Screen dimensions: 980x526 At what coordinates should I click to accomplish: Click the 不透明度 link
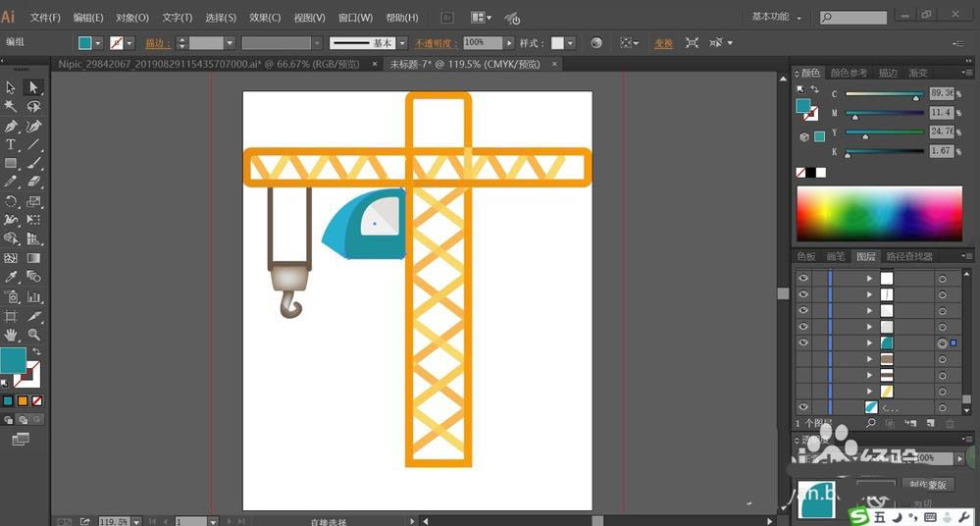436,42
